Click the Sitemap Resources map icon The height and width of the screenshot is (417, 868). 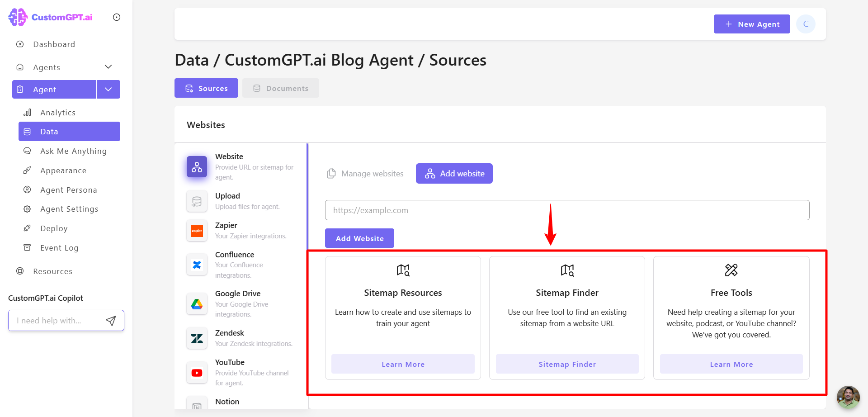tap(403, 270)
